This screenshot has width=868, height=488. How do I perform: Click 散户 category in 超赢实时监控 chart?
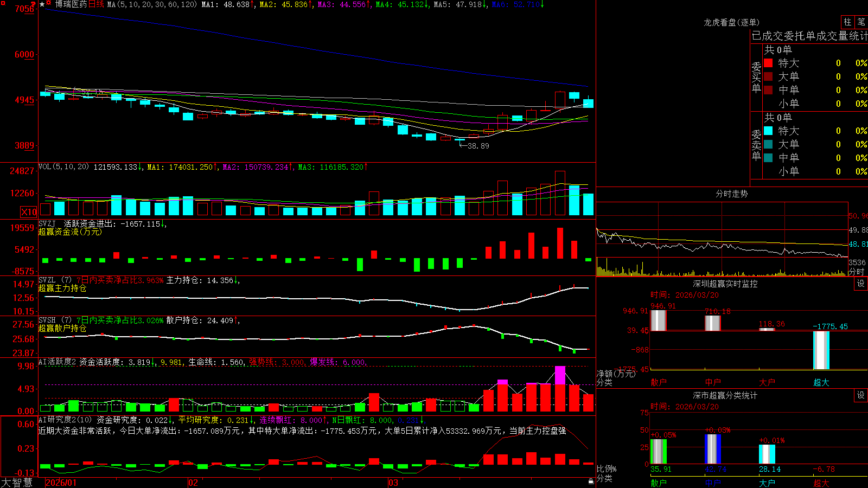point(659,382)
